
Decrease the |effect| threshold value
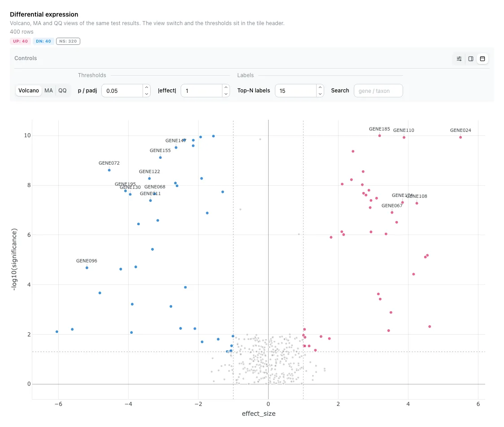[226, 94]
